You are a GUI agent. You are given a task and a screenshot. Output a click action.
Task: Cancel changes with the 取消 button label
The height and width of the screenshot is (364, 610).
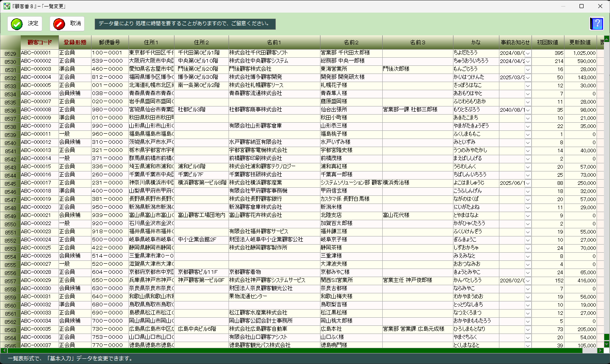tap(76, 24)
